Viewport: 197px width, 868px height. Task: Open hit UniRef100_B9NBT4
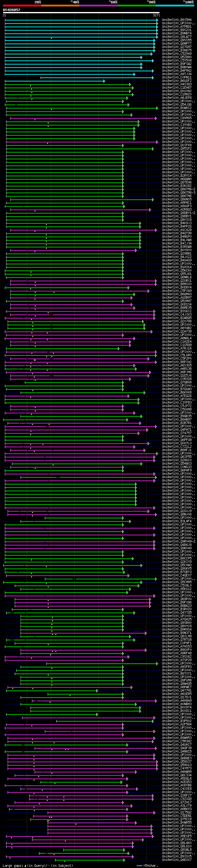pyautogui.click(x=177, y=33)
